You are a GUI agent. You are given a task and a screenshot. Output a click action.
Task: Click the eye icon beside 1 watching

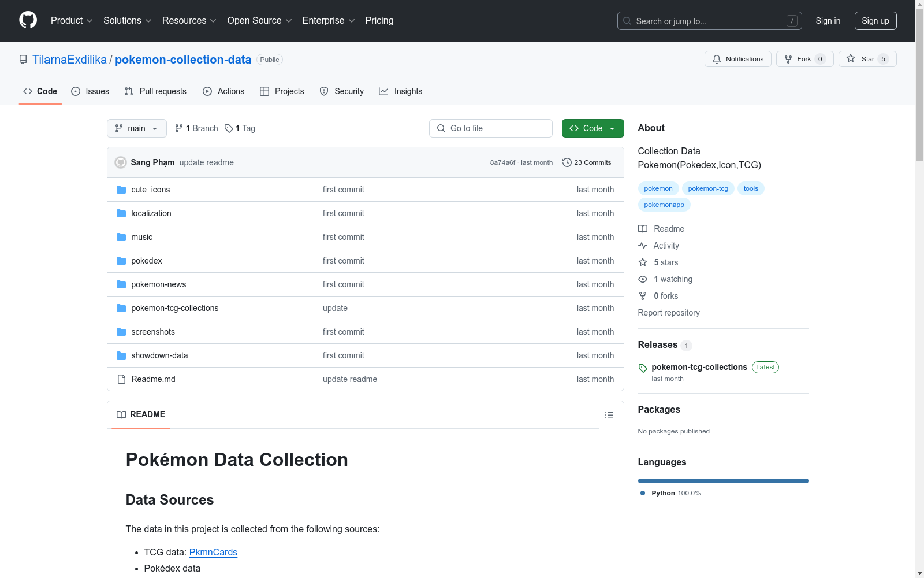point(643,279)
